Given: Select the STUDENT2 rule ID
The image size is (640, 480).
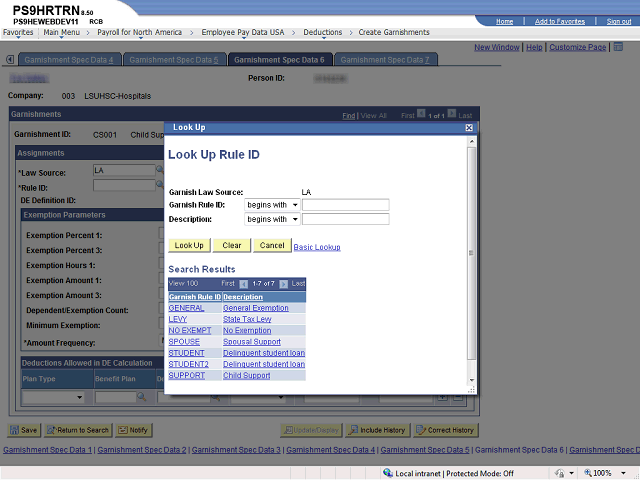Looking at the screenshot, I should click(x=189, y=364).
